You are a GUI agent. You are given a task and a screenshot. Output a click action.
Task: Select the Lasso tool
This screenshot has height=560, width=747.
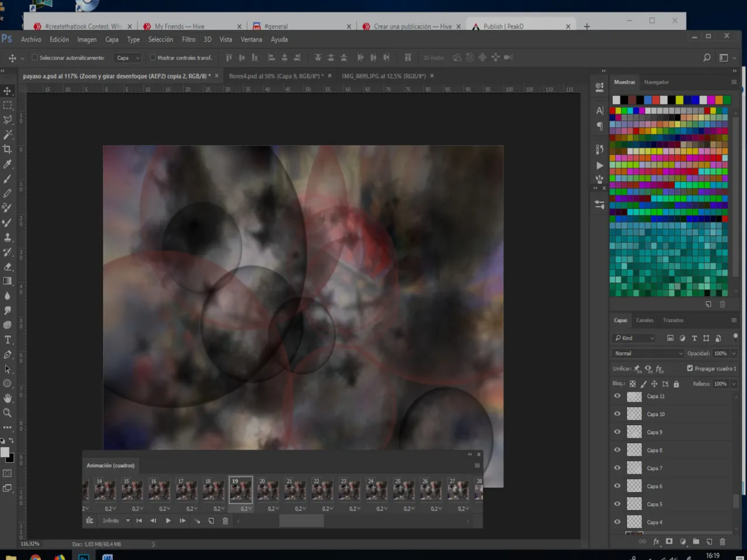[8, 120]
